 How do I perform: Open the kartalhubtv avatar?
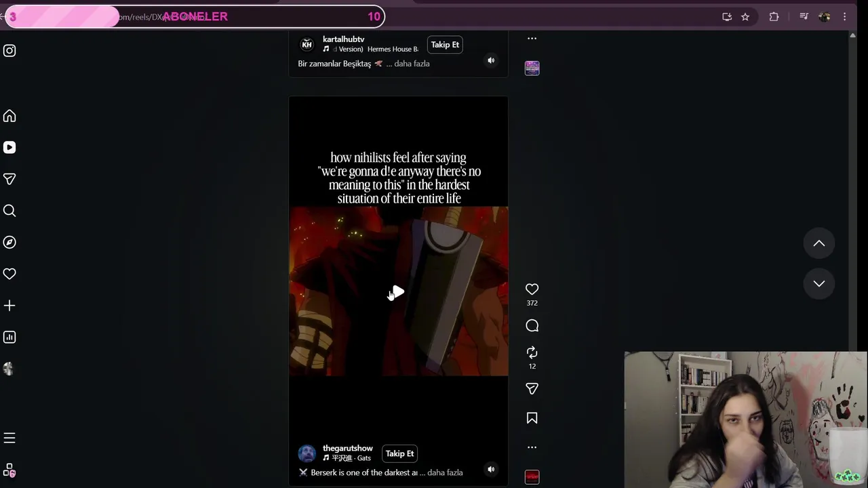[x=307, y=45]
